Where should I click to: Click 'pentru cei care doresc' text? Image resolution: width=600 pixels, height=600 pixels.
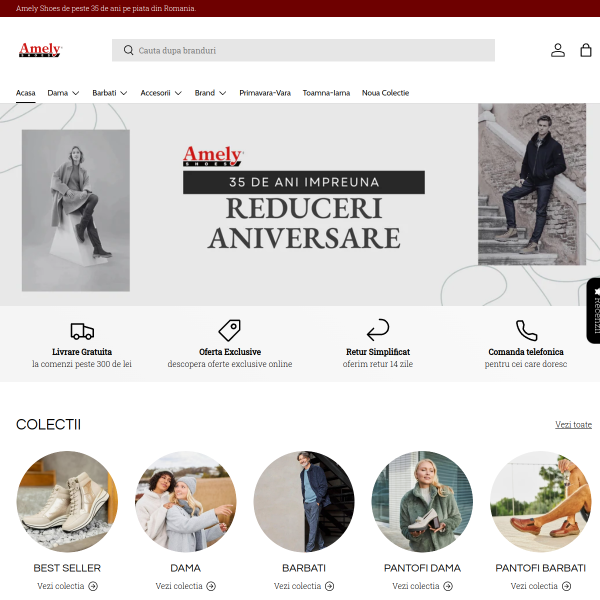tap(526, 364)
